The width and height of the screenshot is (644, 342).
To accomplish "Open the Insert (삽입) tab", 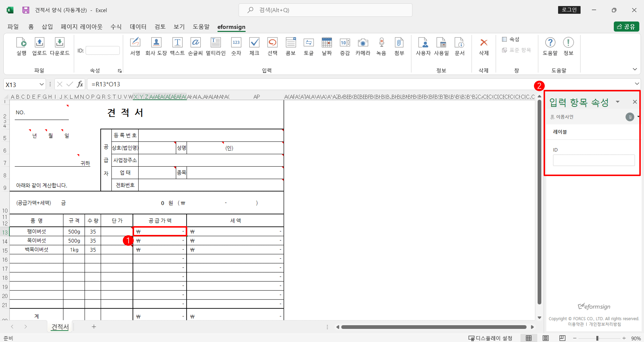I will 47,27.
